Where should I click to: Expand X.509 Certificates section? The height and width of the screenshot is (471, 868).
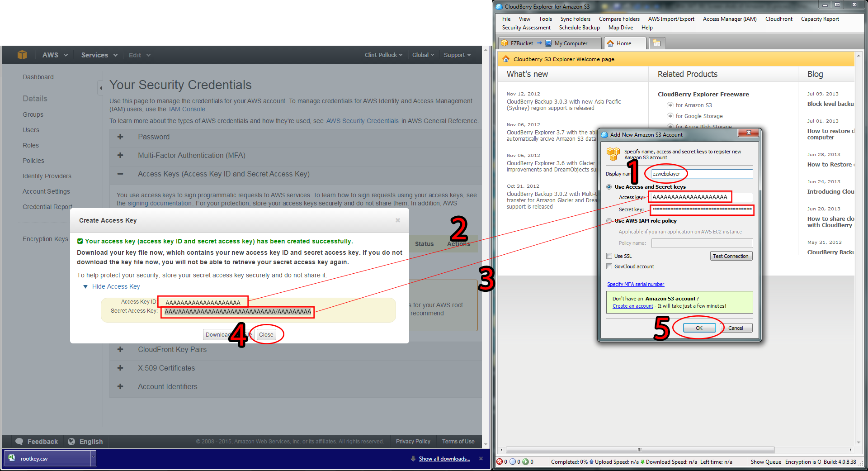pos(120,368)
